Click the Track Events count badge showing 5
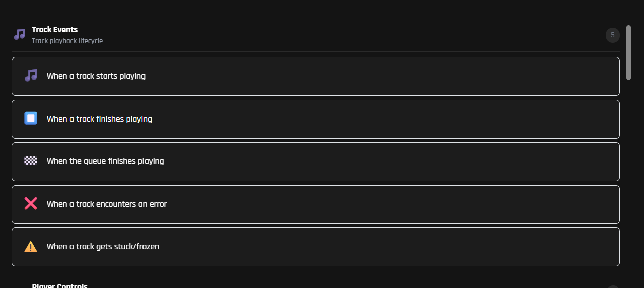644x288 pixels. [612, 35]
